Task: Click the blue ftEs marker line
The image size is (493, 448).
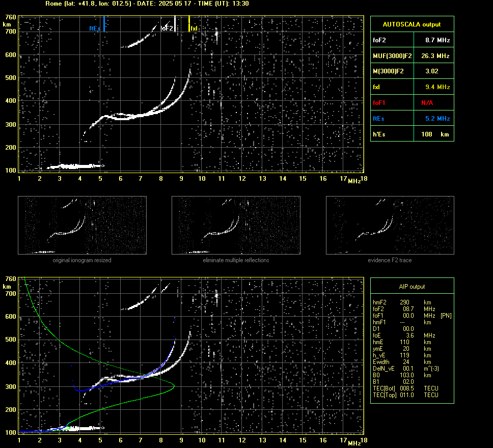Action: 104,24
